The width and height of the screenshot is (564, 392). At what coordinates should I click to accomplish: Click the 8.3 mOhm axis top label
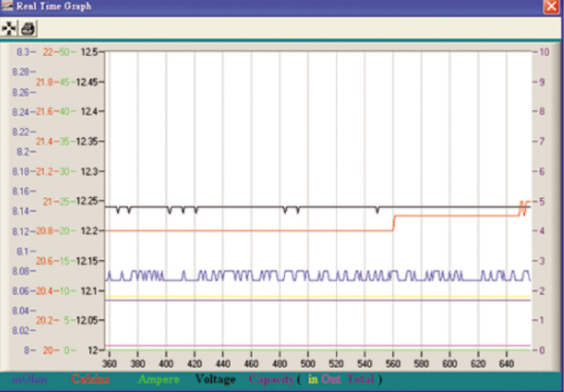23,52
